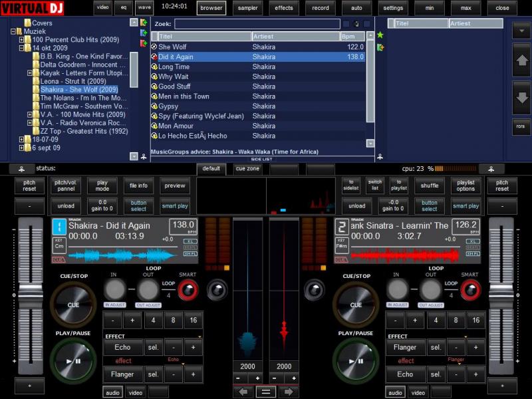Expand the 18-07-09 folder

pyautogui.click(x=21, y=140)
